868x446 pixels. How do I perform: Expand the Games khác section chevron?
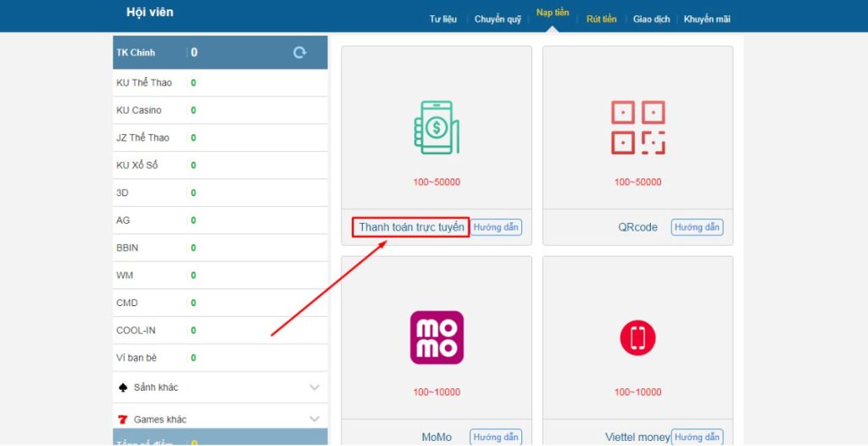(314, 420)
